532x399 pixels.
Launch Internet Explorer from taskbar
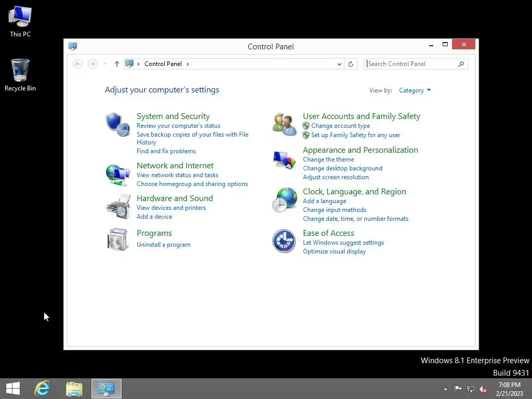[42, 389]
